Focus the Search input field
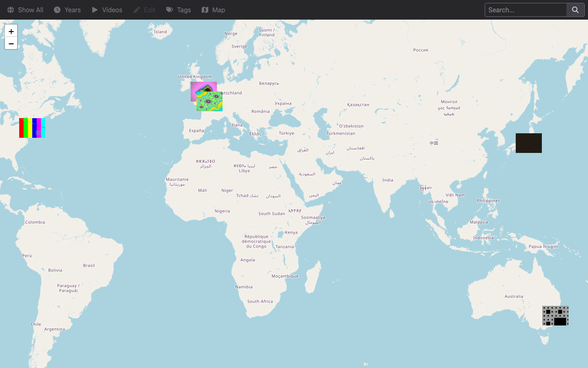This screenshot has width=588, height=368. pos(526,10)
